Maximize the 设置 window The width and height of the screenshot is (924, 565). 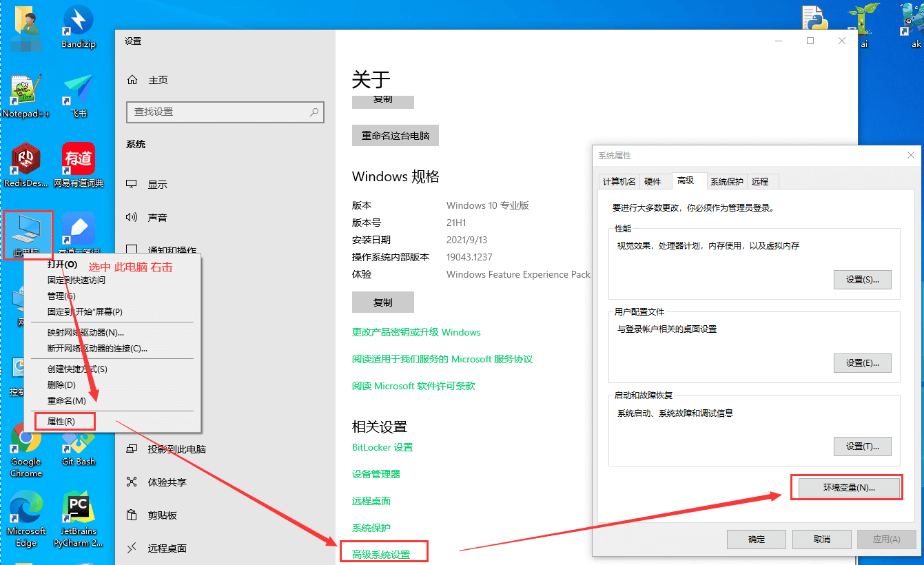point(810,41)
